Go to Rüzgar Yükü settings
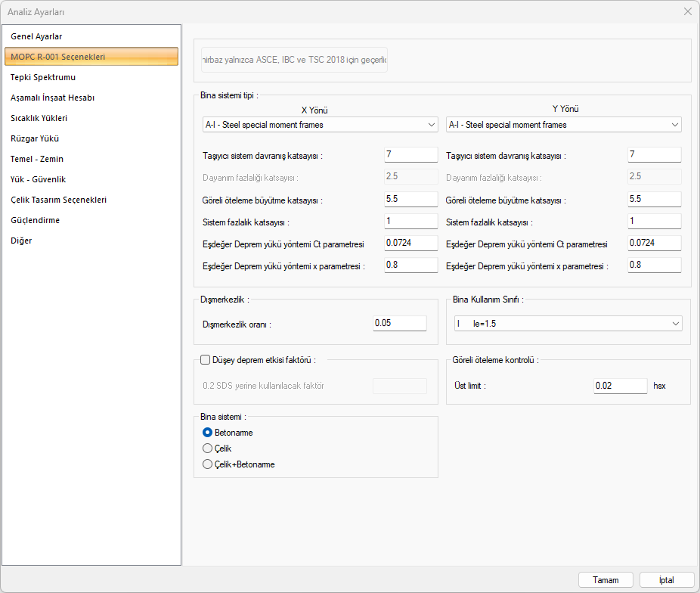Viewport: 700px width, 593px height. (35, 138)
